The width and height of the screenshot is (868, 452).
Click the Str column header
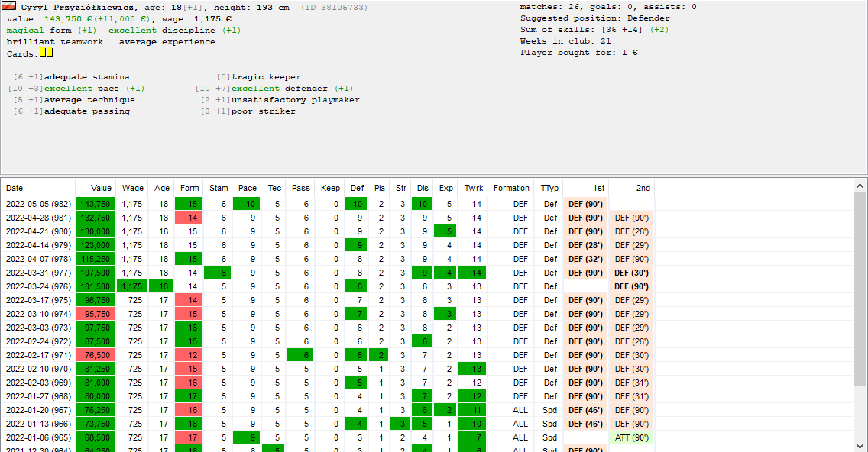[400, 188]
